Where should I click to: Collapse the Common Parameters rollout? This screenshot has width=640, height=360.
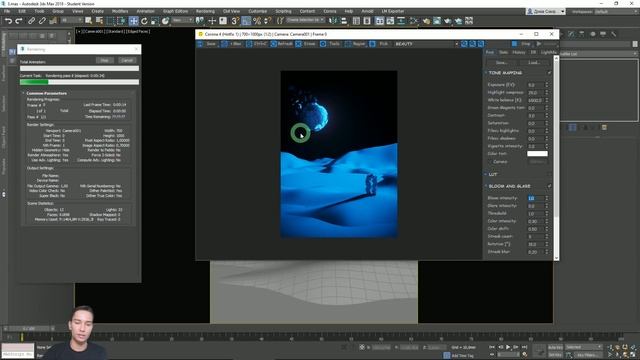click(x=23, y=93)
